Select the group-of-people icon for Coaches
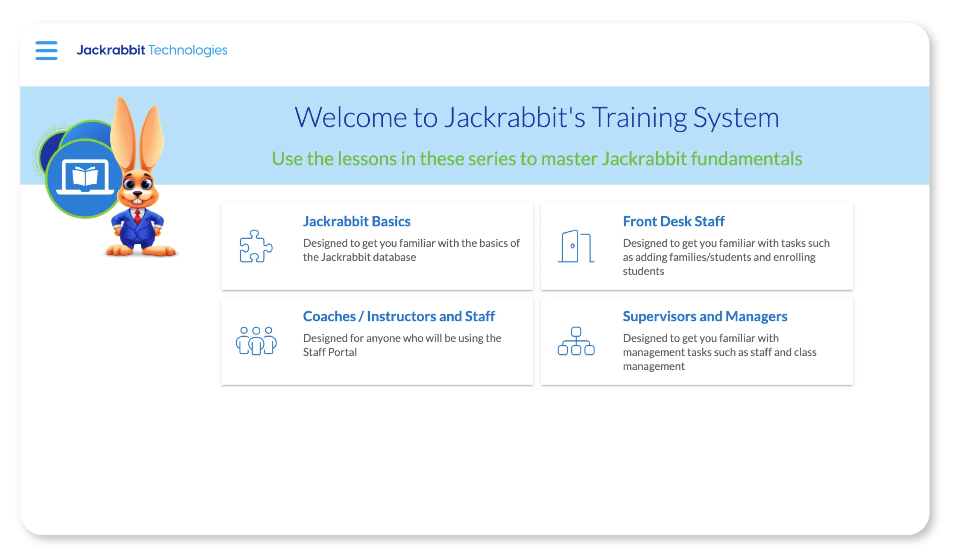The width and height of the screenshot is (963, 560). [256, 341]
